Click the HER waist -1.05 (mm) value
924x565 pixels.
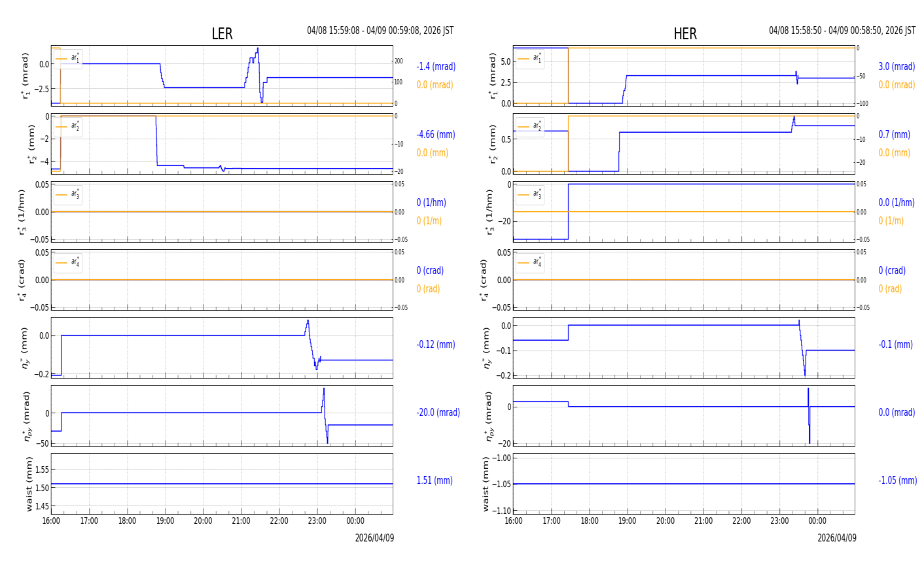[898, 481]
